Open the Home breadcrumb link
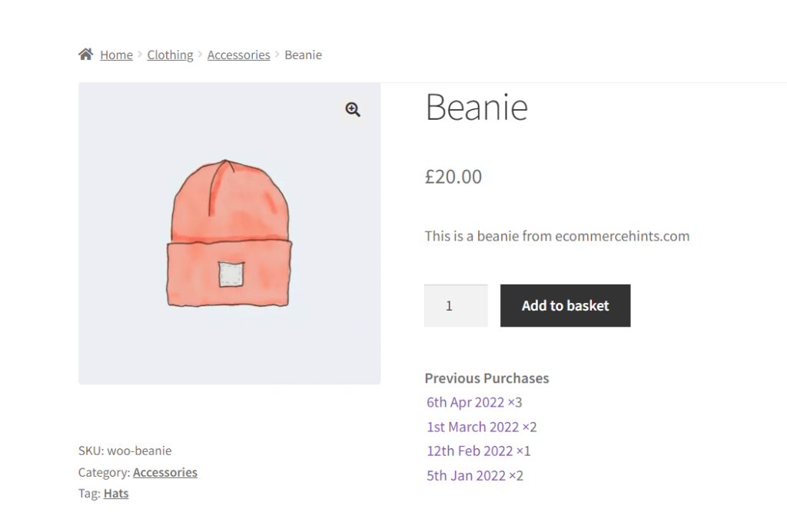 pyautogui.click(x=116, y=55)
